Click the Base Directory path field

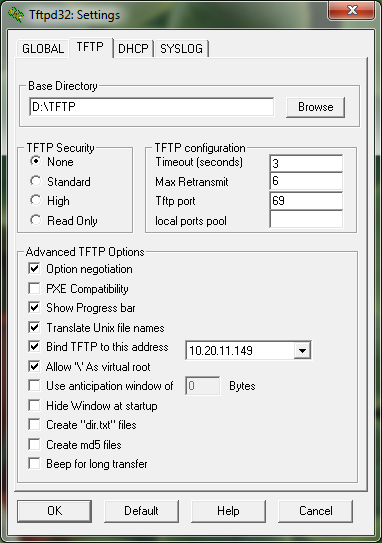coord(151,107)
